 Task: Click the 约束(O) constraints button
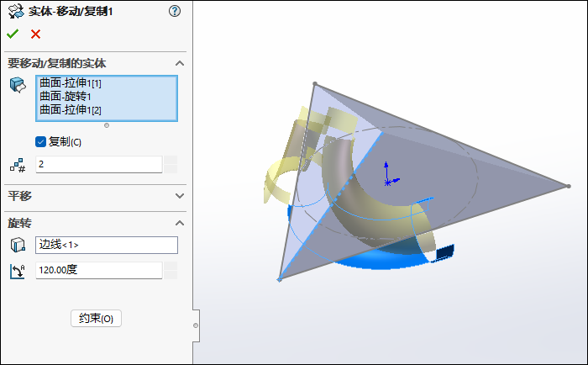point(96,319)
